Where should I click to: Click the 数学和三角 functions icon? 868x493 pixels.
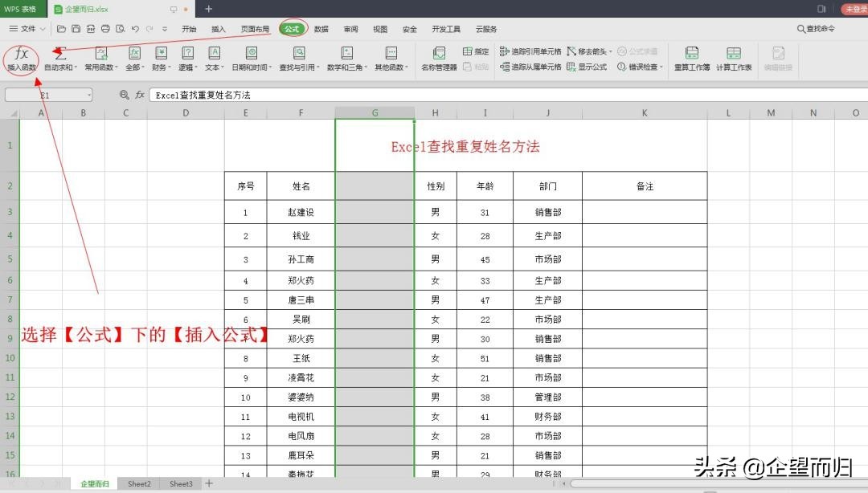pyautogui.click(x=346, y=54)
